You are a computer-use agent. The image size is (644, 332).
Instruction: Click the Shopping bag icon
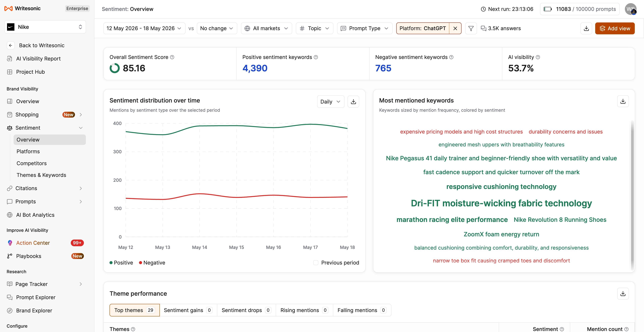(x=10, y=115)
